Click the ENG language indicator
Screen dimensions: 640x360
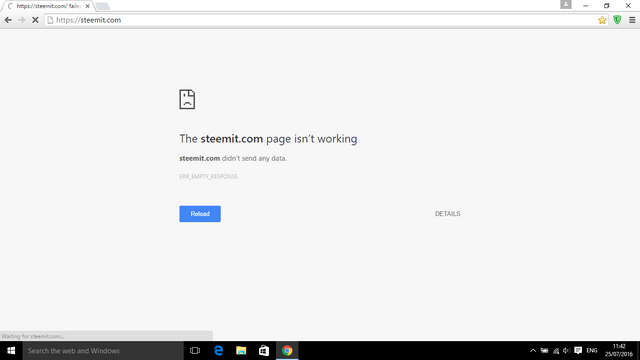pos(592,351)
